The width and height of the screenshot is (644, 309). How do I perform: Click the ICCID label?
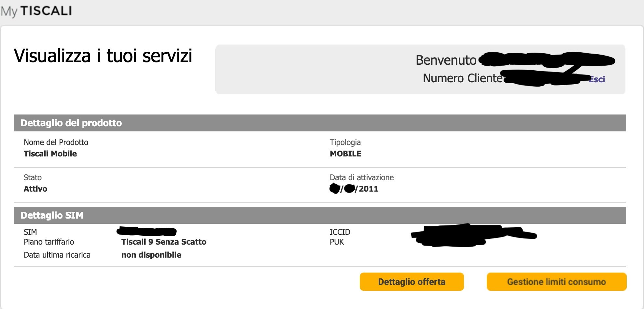point(340,232)
